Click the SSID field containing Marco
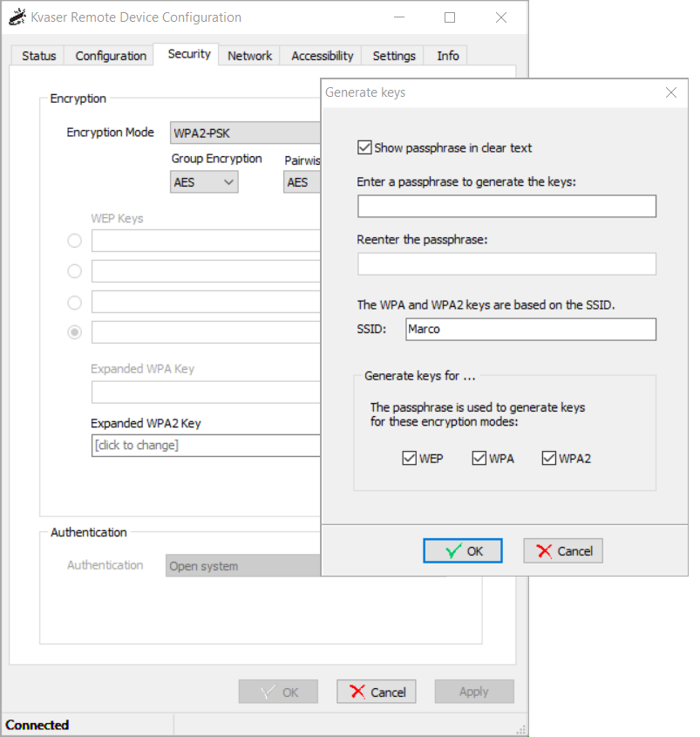This screenshot has width=700, height=737. point(531,330)
